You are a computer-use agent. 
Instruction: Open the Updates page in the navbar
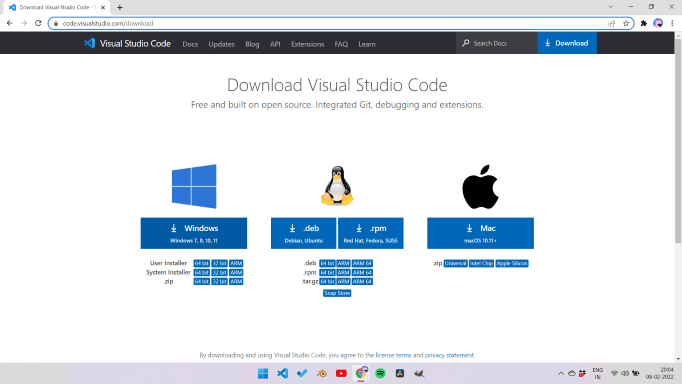tap(221, 44)
